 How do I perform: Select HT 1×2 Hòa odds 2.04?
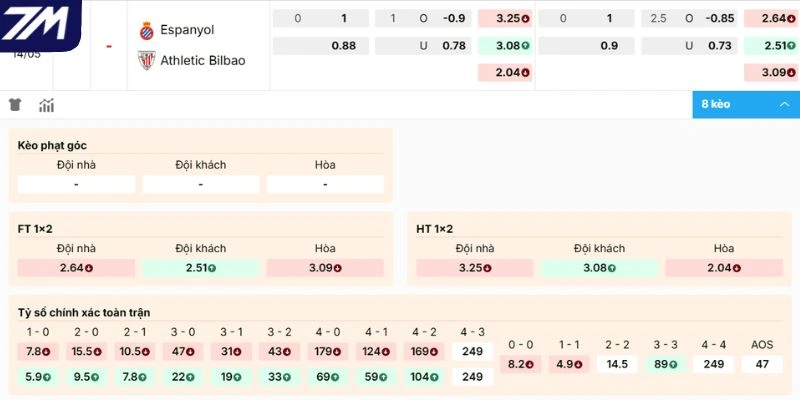723,268
